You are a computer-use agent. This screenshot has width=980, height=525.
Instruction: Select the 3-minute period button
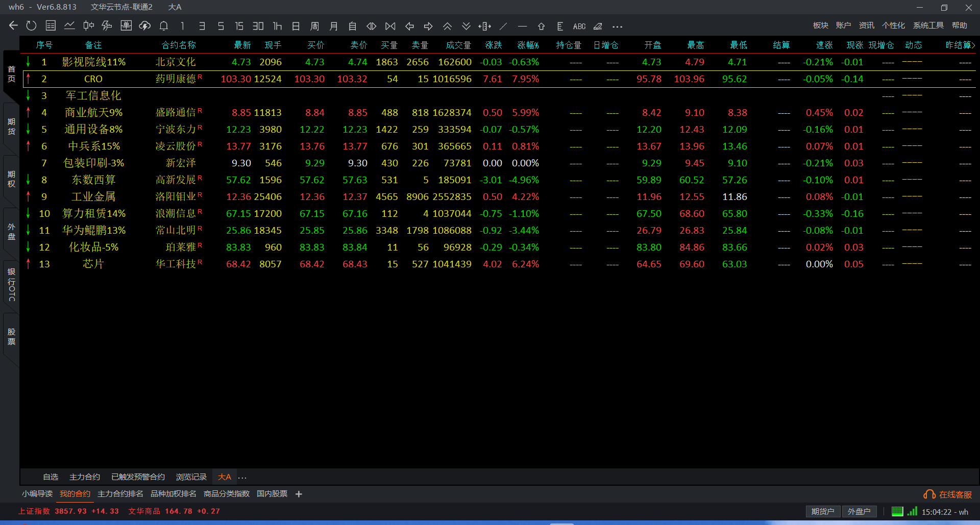[202, 26]
